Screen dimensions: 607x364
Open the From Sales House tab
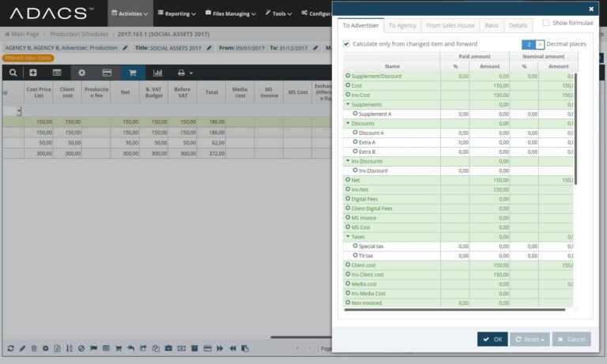451,25
